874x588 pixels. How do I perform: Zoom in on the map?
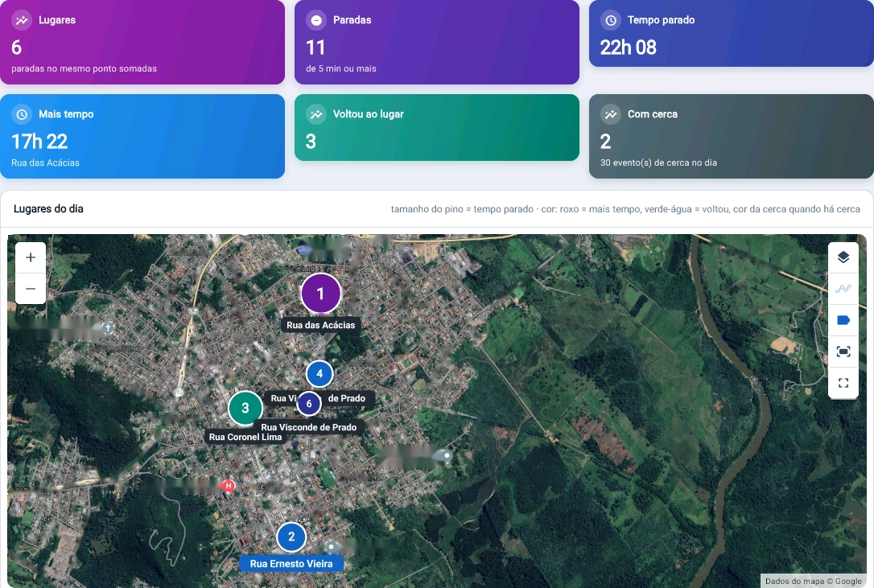coord(31,257)
